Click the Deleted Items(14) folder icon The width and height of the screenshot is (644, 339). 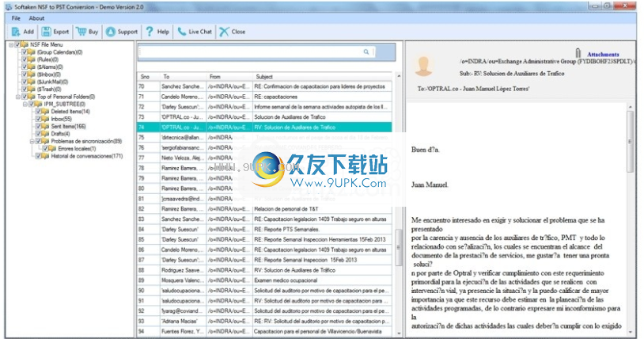pyautogui.click(x=46, y=112)
